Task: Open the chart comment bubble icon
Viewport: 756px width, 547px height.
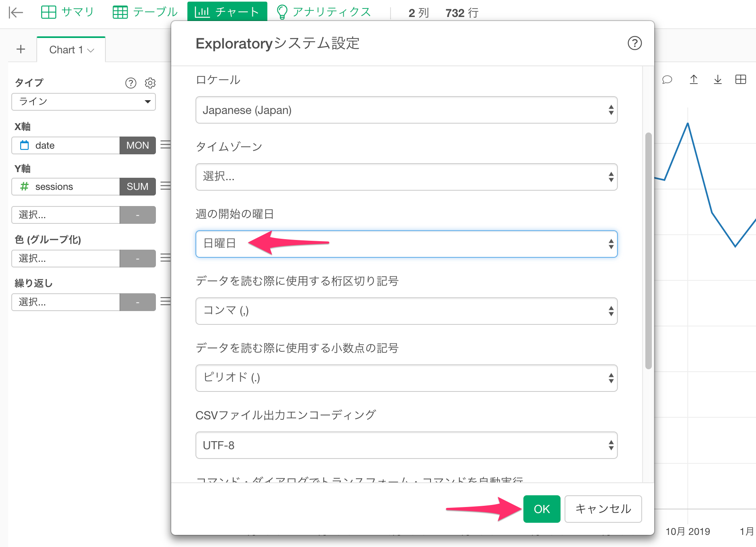Action: 667,80
